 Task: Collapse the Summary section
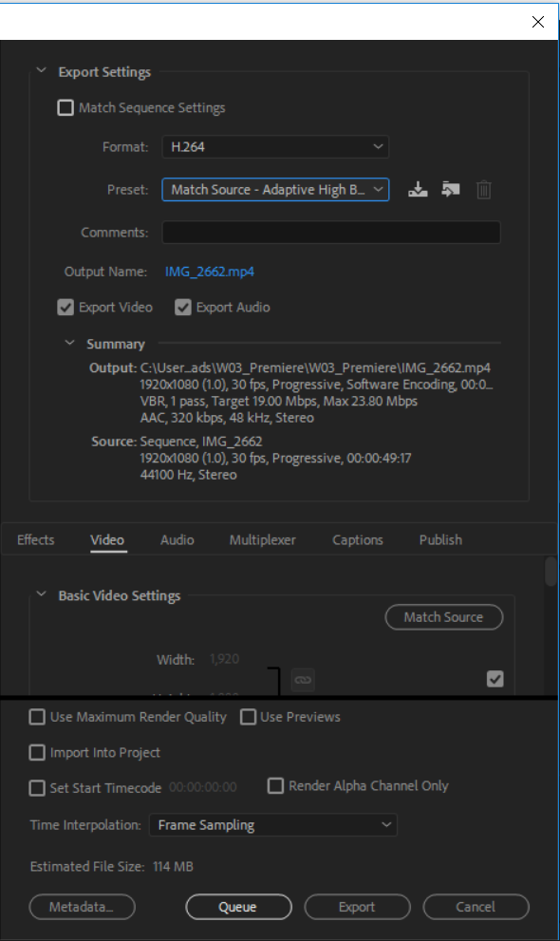click(69, 344)
